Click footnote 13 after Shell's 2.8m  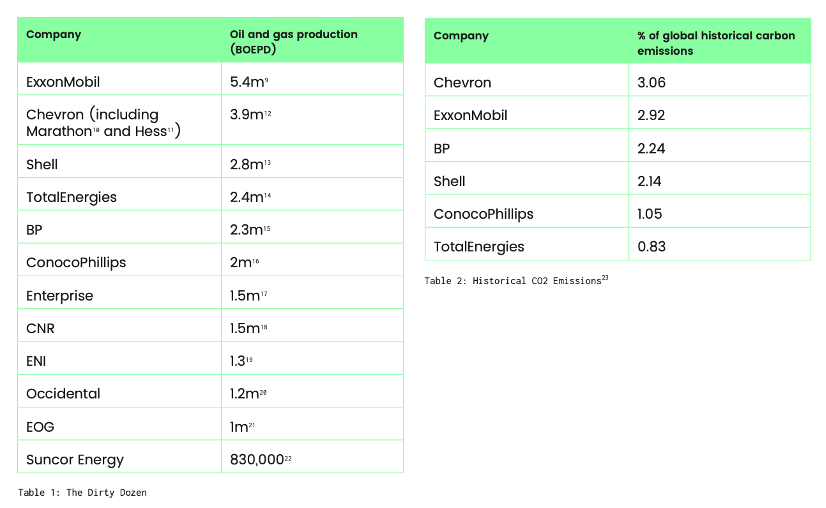[x=268, y=162]
